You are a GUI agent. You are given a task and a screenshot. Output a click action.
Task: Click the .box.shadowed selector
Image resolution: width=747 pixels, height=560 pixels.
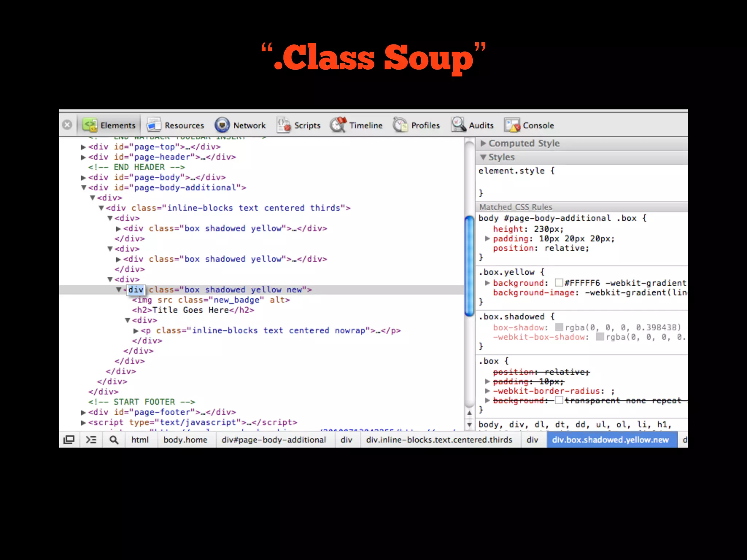click(511, 316)
